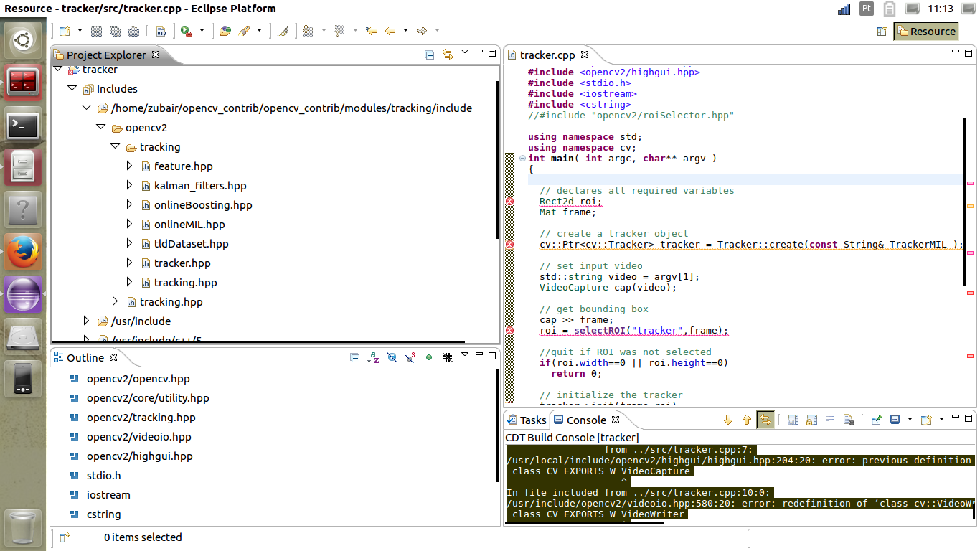Select the Tasks tab
980x551 pixels.
point(527,420)
